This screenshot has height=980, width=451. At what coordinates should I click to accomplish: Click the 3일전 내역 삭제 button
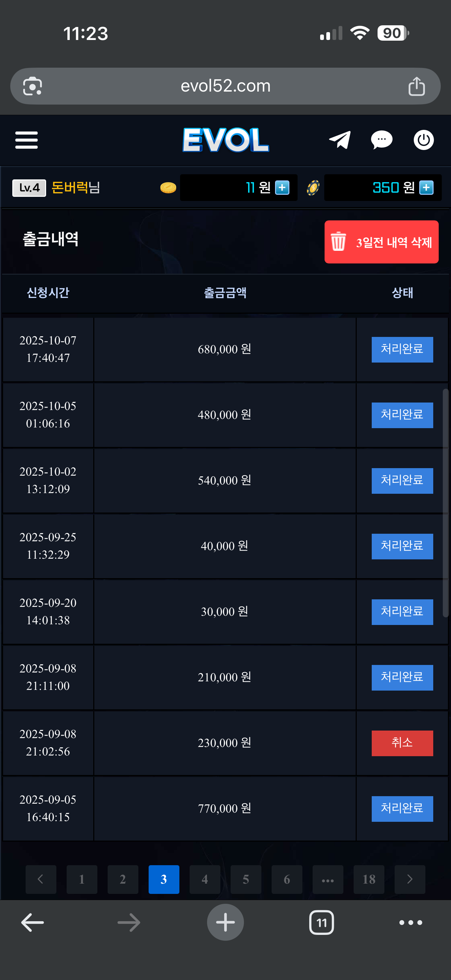381,242
